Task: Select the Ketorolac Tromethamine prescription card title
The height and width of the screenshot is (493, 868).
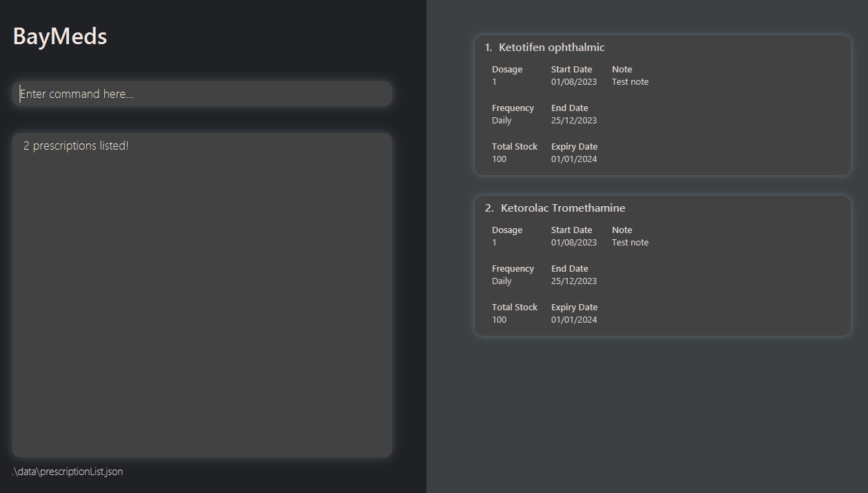Action: (563, 208)
